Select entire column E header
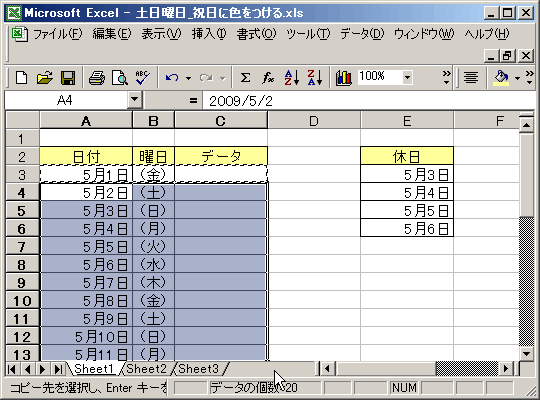The image size is (540, 400). 407,121
